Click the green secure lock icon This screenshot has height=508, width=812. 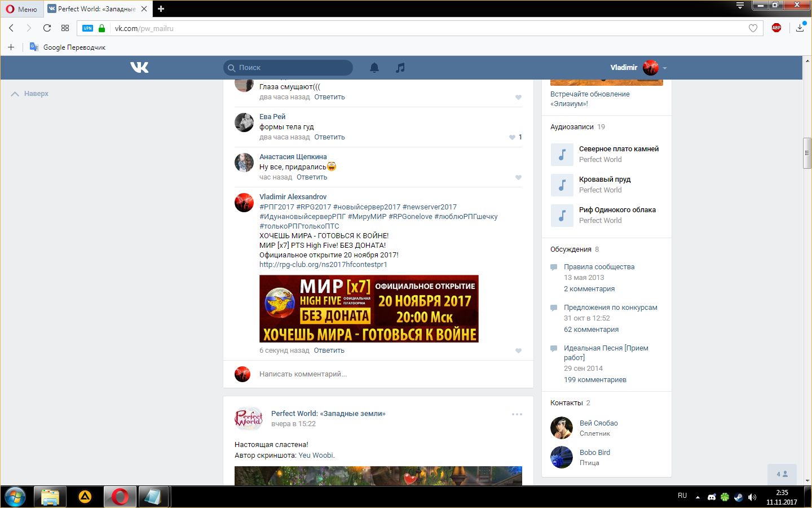click(x=102, y=28)
